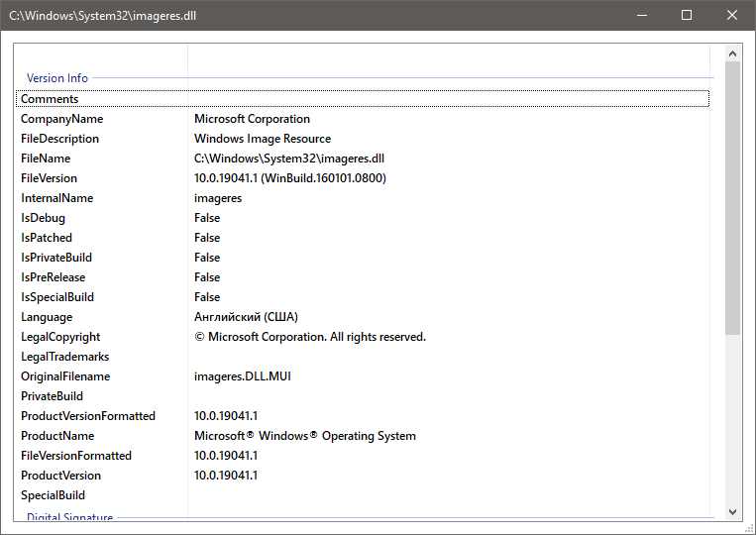This screenshot has width=756, height=535.
Task: Click the Digital Signature group header
Action: [x=69, y=516]
